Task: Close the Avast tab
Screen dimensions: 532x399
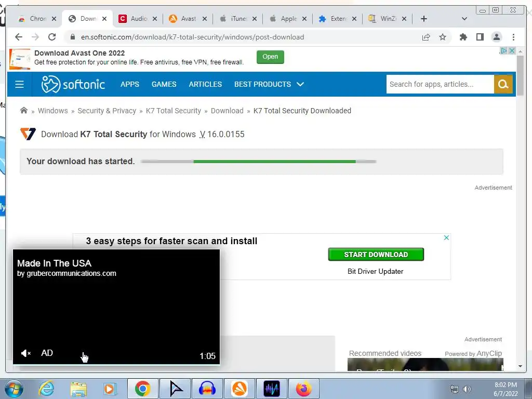Action: pos(205,19)
